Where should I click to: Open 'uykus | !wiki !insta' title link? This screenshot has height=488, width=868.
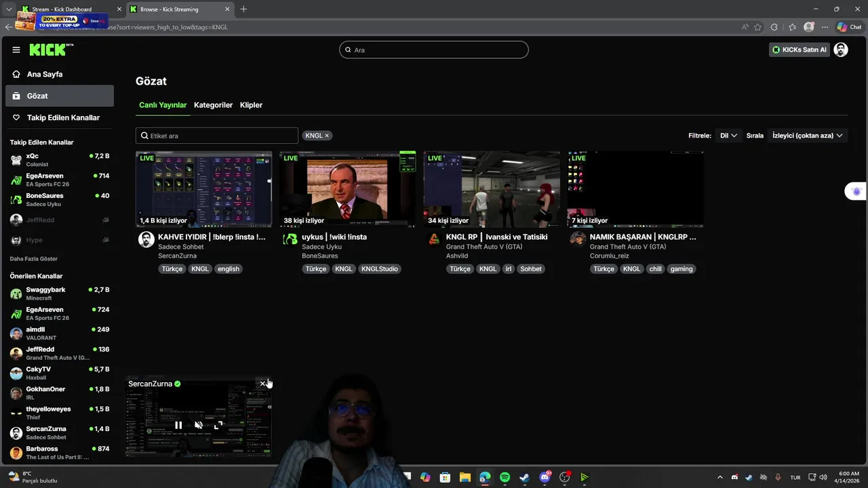pos(334,237)
